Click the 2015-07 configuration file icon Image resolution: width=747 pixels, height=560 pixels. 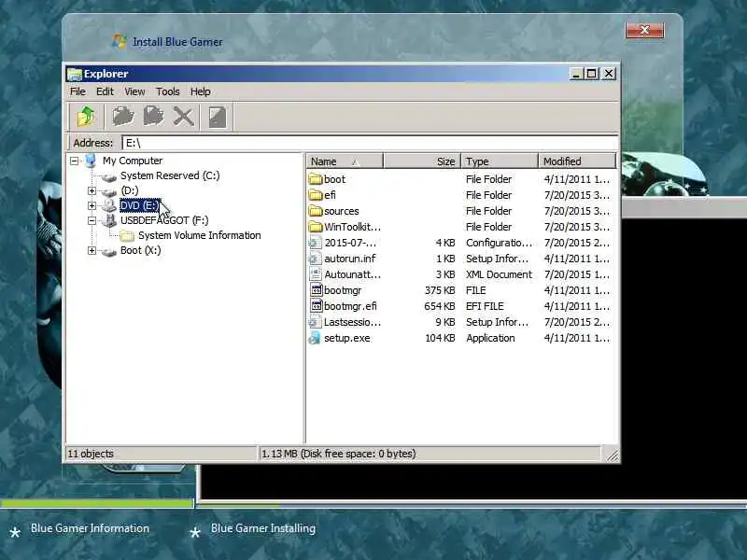click(x=316, y=243)
